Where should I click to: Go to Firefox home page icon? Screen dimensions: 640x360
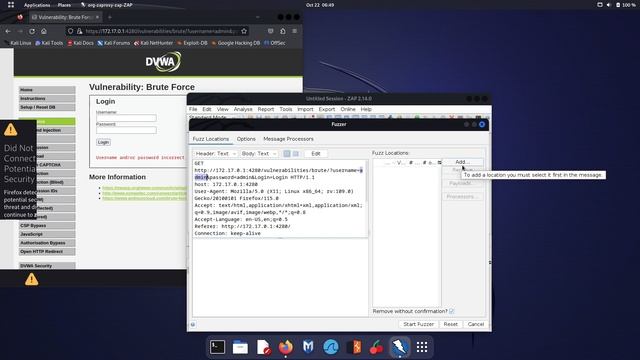click(44, 31)
